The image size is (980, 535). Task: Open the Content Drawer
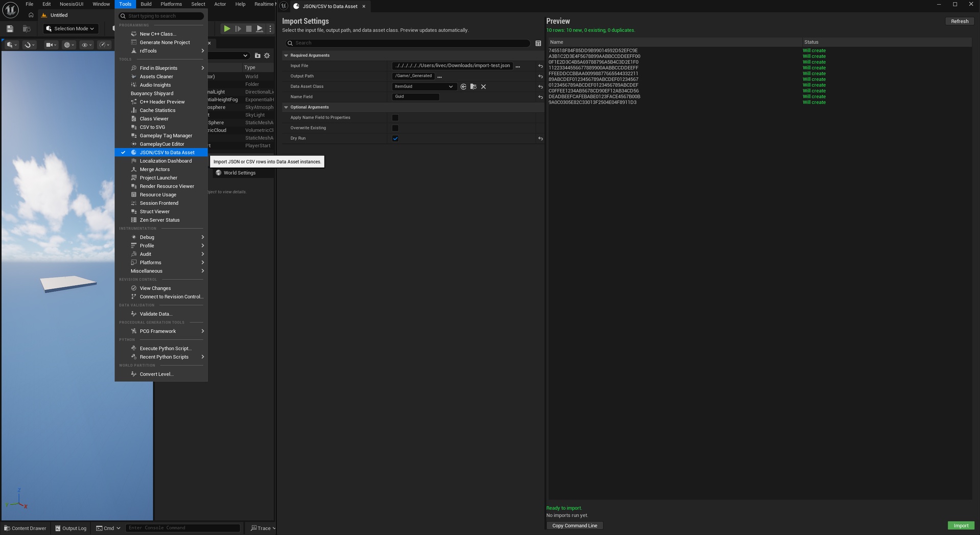(25, 528)
